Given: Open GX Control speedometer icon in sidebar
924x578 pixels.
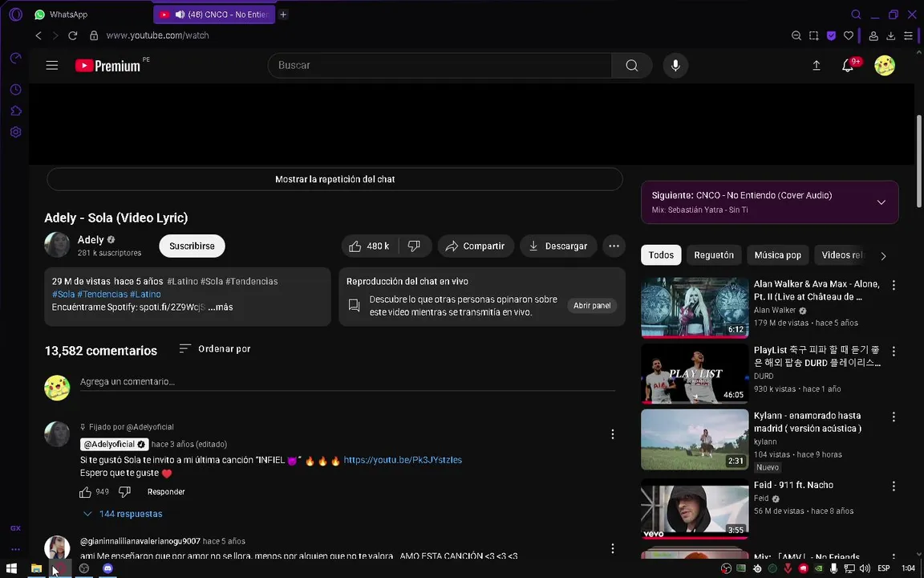Looking at the screenshot, I should tap(16, 58).
